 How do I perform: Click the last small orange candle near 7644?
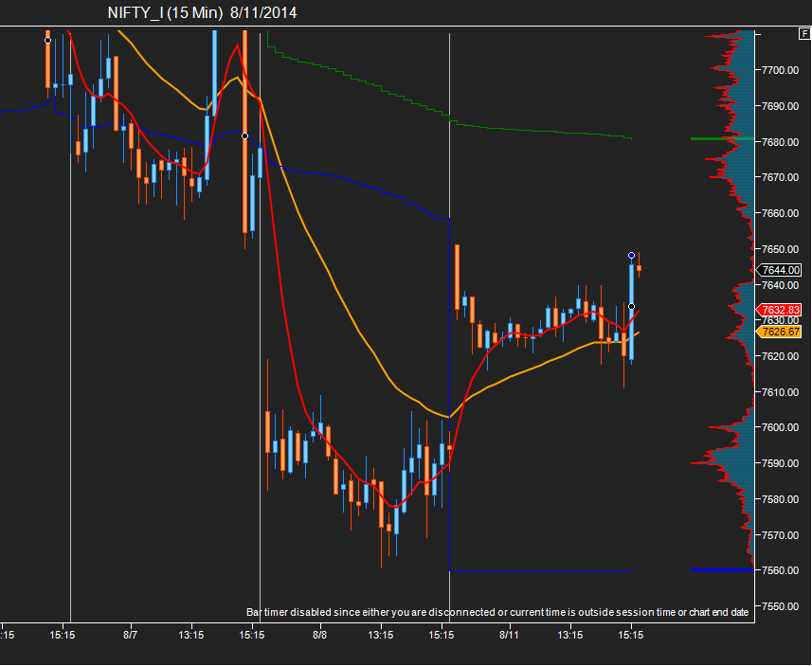coord(639,268)
